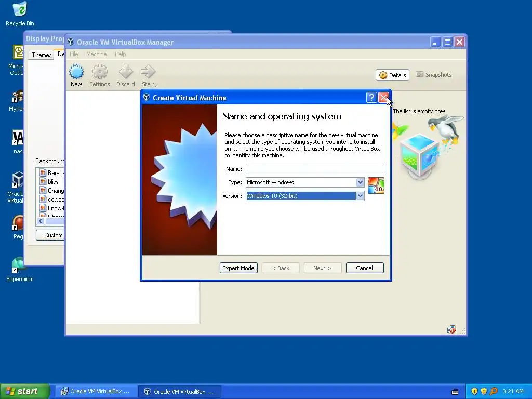Click the Windows 10 OS type icon
The height and width of the screenshot is (399, 532).
coord(376,185)
